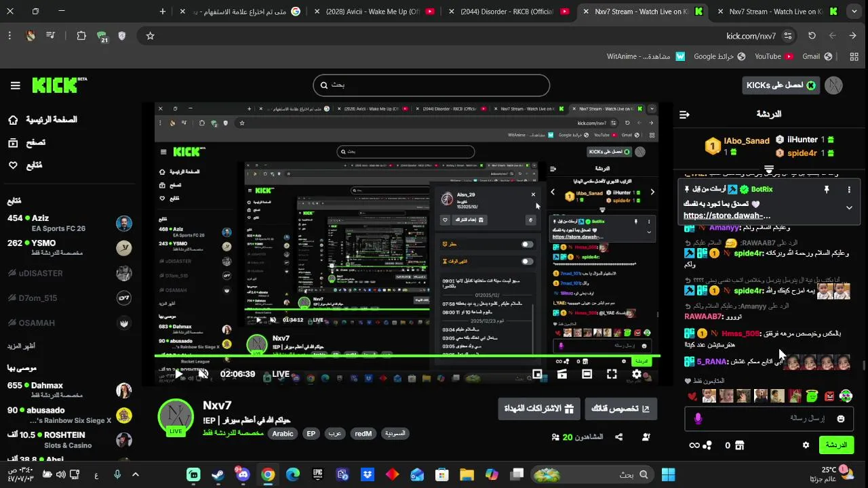
Task: Toggle microphone icon in chat input
Action: tap(698, 419)
